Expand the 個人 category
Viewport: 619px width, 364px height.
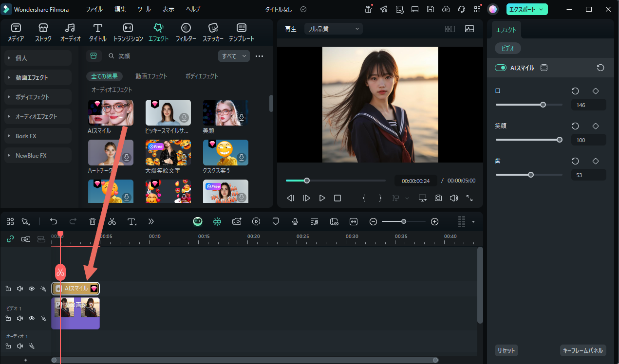point(38,58)
